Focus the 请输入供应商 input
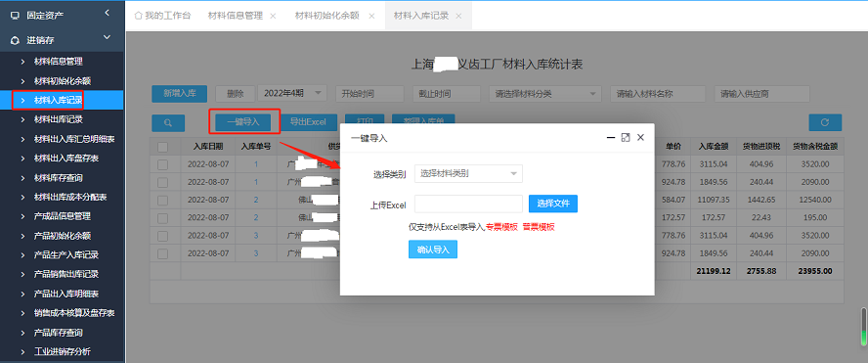The height and width of the screenshot is (363, 868). [x=762, y=94]
